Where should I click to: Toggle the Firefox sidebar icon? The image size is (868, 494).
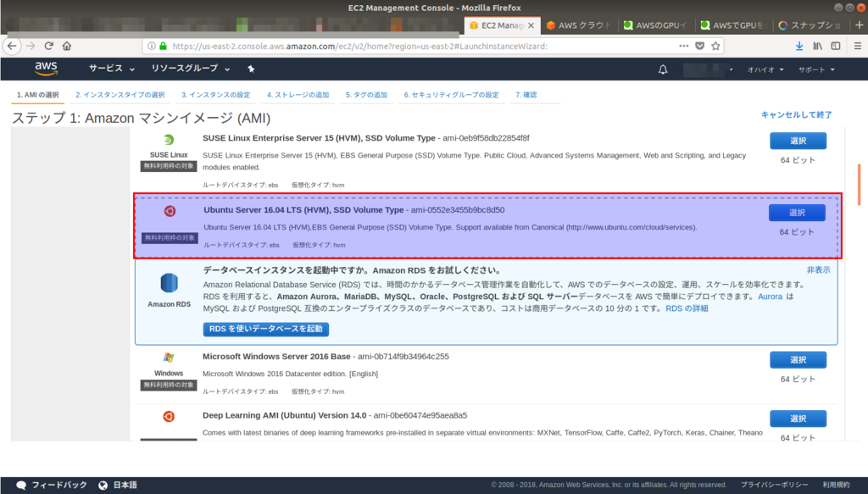click(x=836, y=47)
